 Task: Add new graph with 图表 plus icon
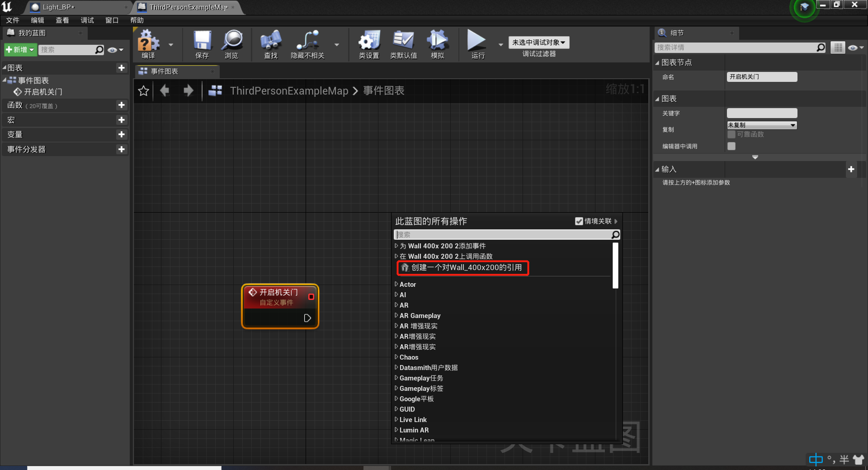coord(122,68)
